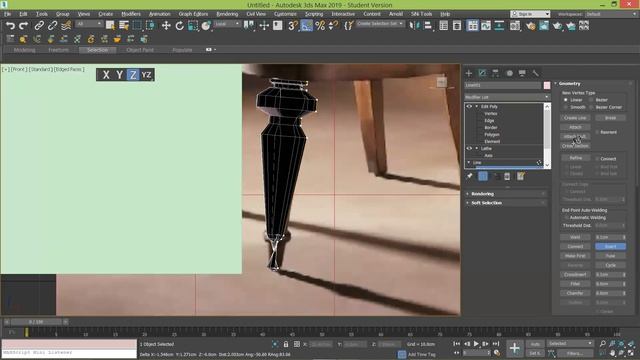Toggle the Connect checkbox beside Refine

[x=597, y=159]
